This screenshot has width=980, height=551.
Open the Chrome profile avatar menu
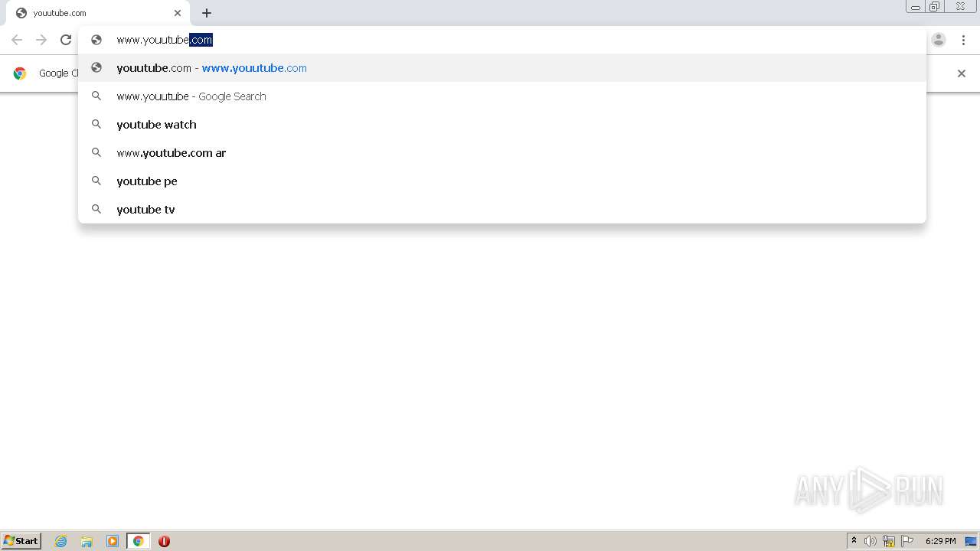click(x=939, y=40)
